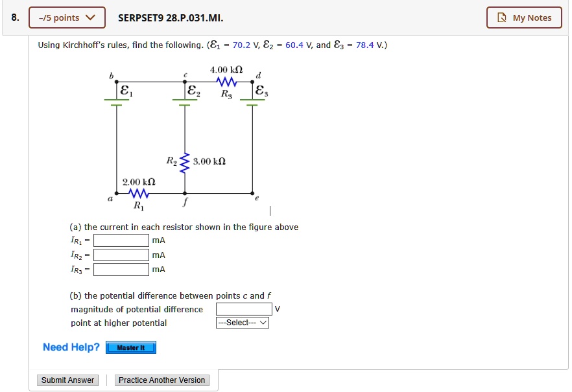The width and height of the screenshot is (572, 392).
Task: Click the 4.00 kΩ resistor label
Action: tap(226, 69)
